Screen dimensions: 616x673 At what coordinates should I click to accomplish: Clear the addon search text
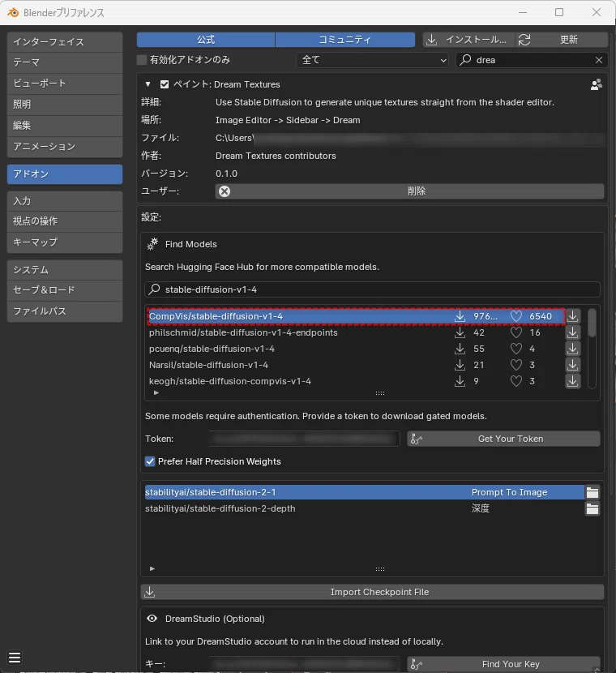[x=599, y=60]
